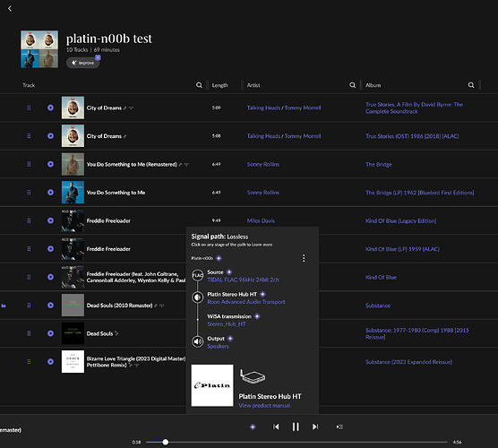
Task: Grab drag handle of You Do Something to Me (Remastered)
Action: 29,164
